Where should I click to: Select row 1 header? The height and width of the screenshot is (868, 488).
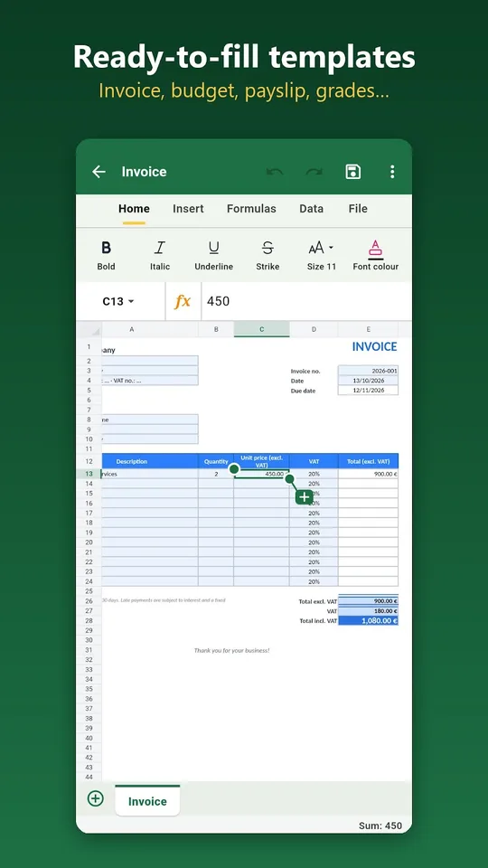[89, 346]
